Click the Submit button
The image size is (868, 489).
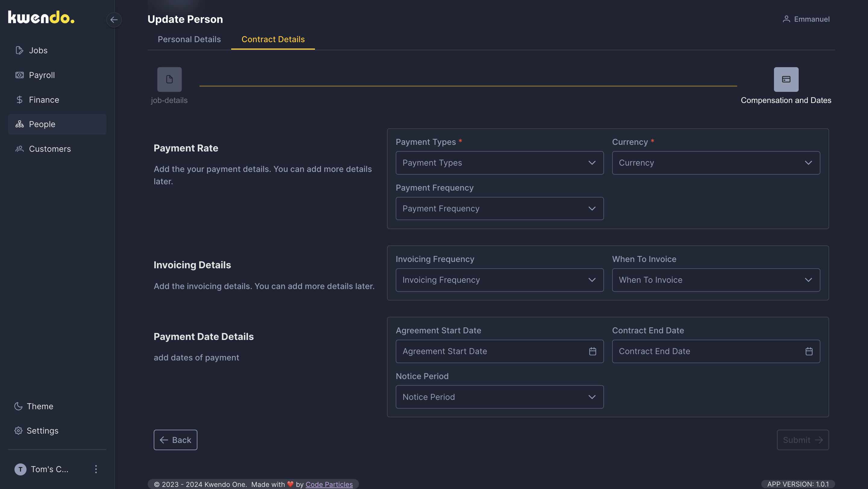(x=803, y=440)
